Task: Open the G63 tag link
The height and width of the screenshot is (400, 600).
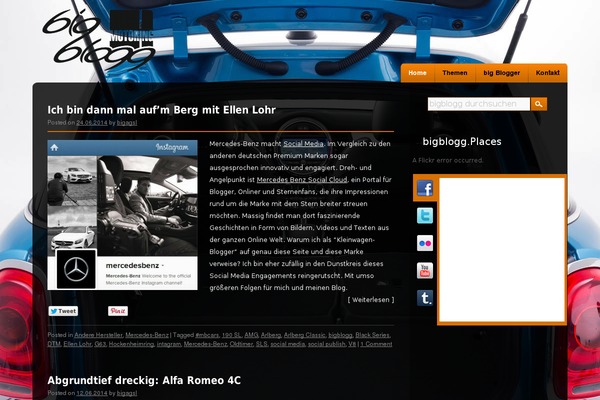Action: point(100,344)
